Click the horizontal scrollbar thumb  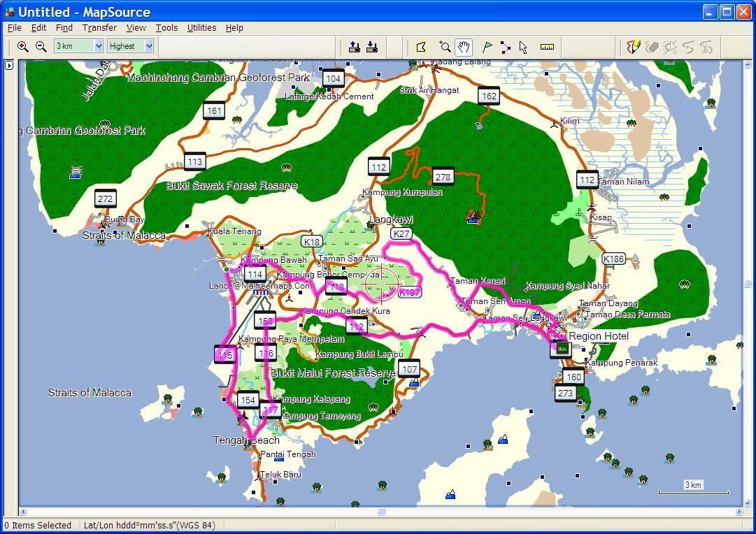(x=381, y=512)
